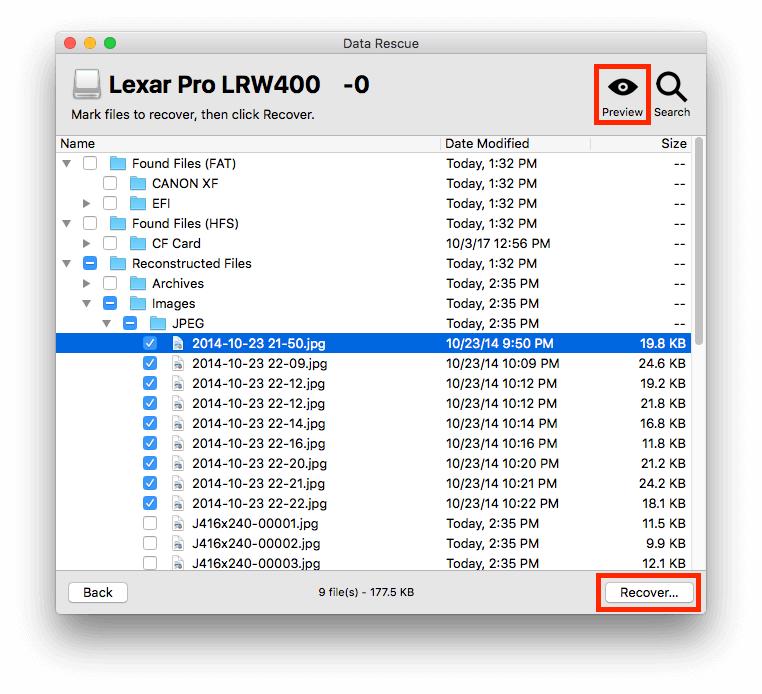The image size is (762, 694).
Task: Click the '24.2 KB' size cell
Action: 662,484
